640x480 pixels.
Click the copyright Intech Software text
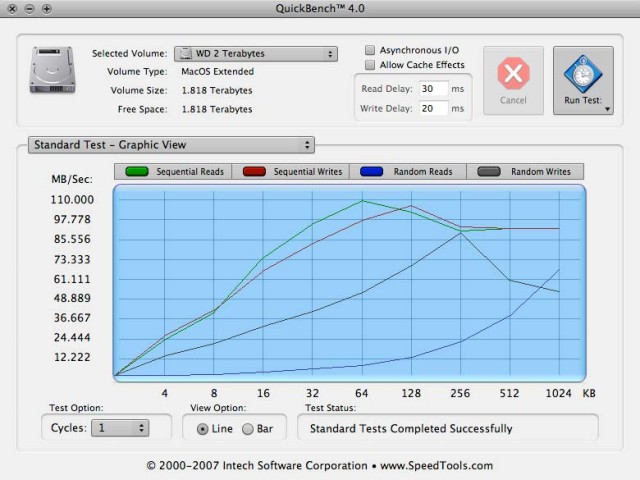point(320,465)
